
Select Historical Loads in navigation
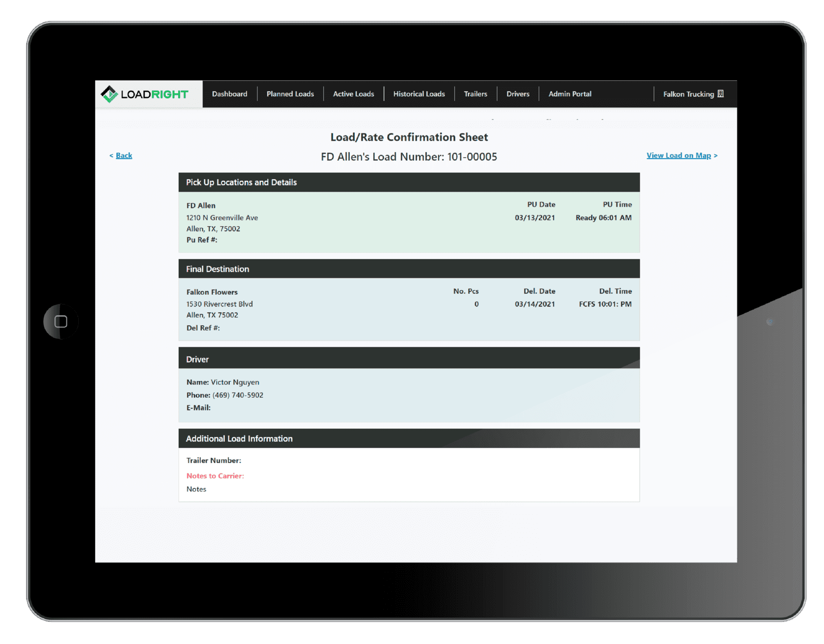point(419,94)
